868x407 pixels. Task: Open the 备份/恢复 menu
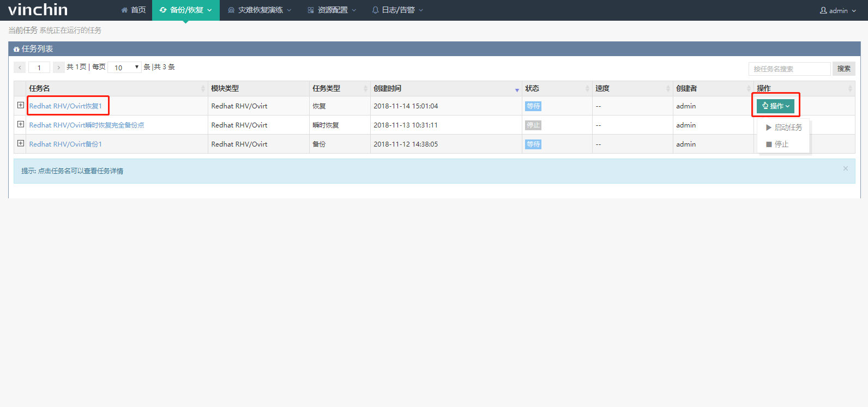point(186,10)
